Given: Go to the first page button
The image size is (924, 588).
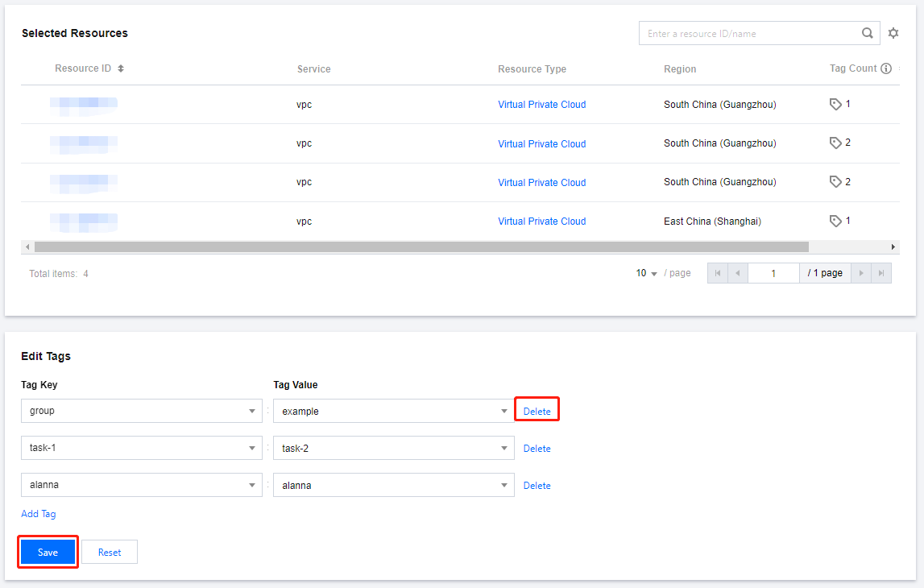Looking at the screenshot, I should pyautogui.click(x=718, y=273).
